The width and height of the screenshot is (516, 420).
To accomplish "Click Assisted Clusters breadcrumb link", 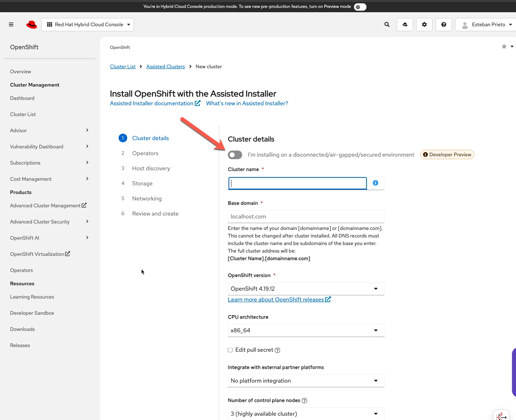I will [166, 66].
